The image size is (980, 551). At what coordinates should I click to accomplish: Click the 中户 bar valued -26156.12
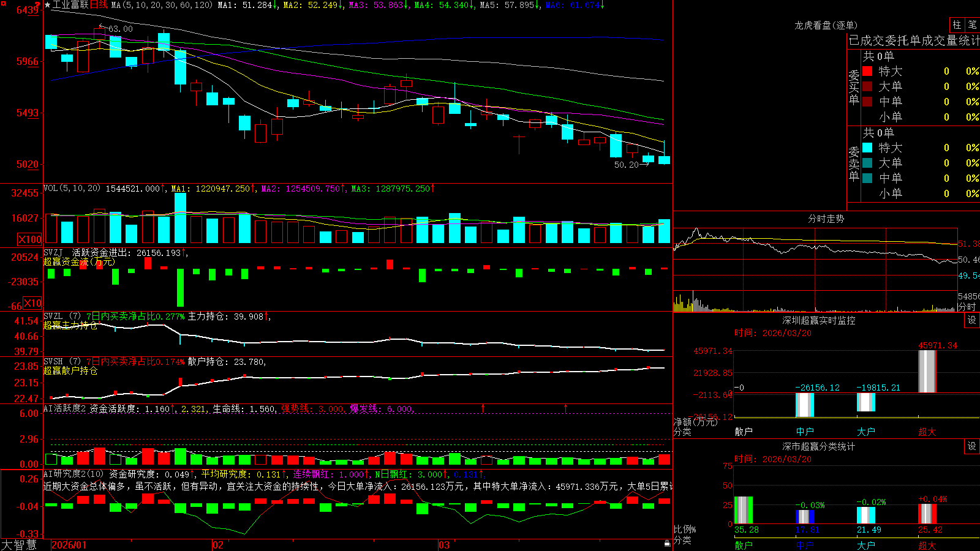[805, 405]
